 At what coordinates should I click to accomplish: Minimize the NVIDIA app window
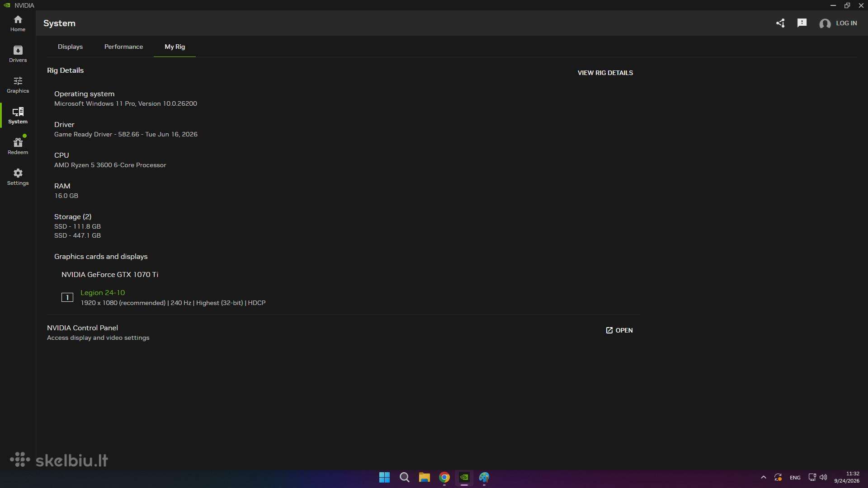point(833,5)
